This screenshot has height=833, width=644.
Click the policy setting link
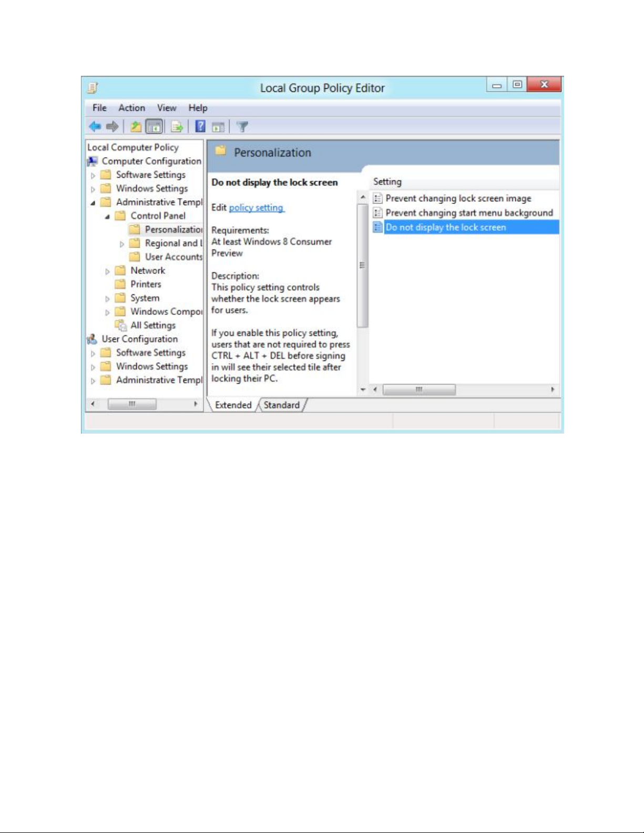[x=257, y=208]
